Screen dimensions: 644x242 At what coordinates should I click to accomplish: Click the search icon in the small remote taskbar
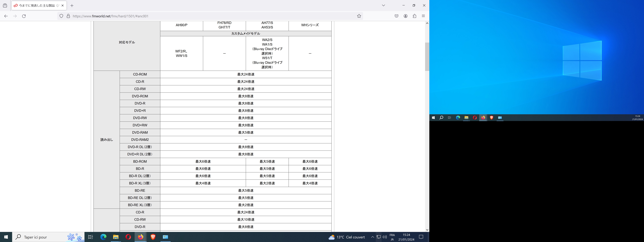point(442,118)
